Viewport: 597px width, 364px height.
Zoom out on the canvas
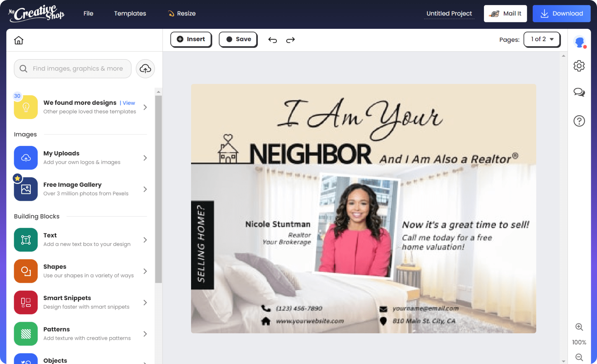click(579, 357)
